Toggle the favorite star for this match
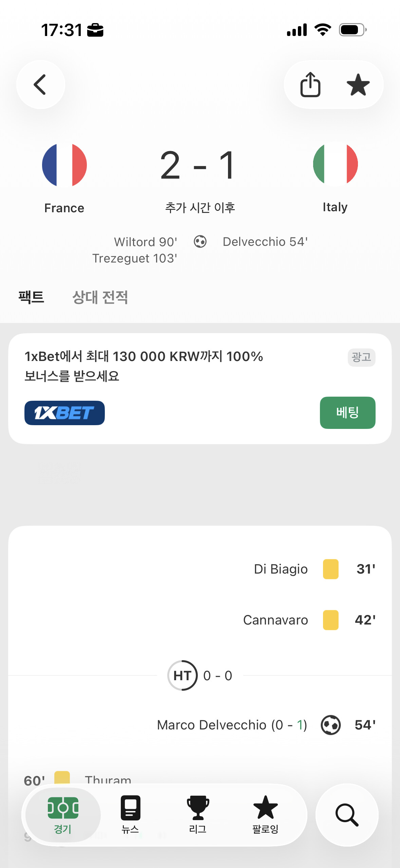This screenshot has width=400, height=868. [358, 85]
